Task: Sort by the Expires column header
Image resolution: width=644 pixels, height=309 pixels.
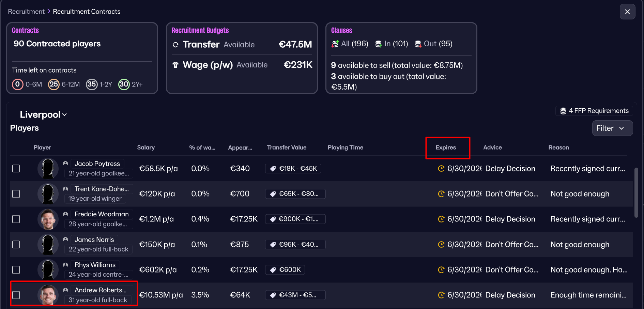Action: click(x=446, y=148)
